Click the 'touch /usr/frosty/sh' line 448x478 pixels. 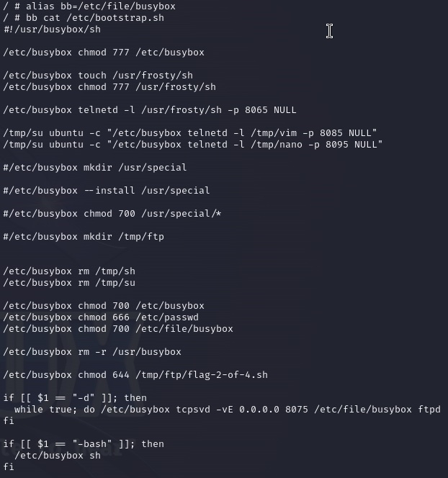98,76
